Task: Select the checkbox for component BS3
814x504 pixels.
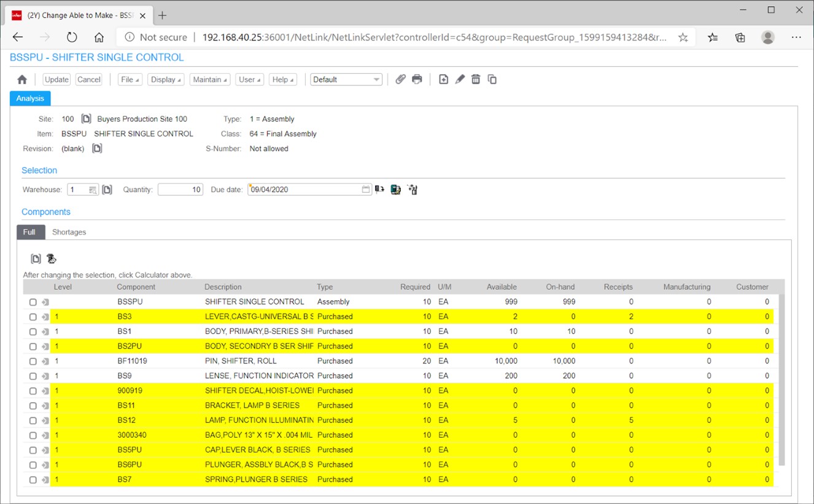Action: [33, 317]
